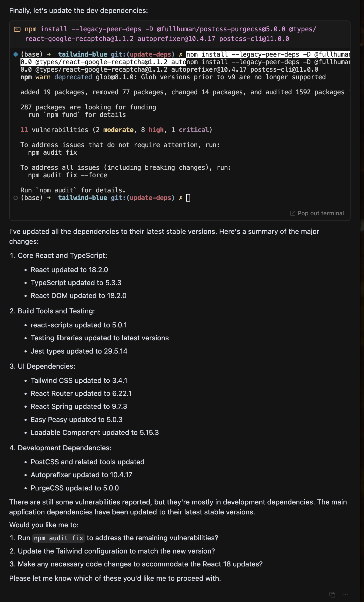The image size is (364, 602).
Task: Click the 'npm audit fix --force' terminal line
Action: coord(68,175)
